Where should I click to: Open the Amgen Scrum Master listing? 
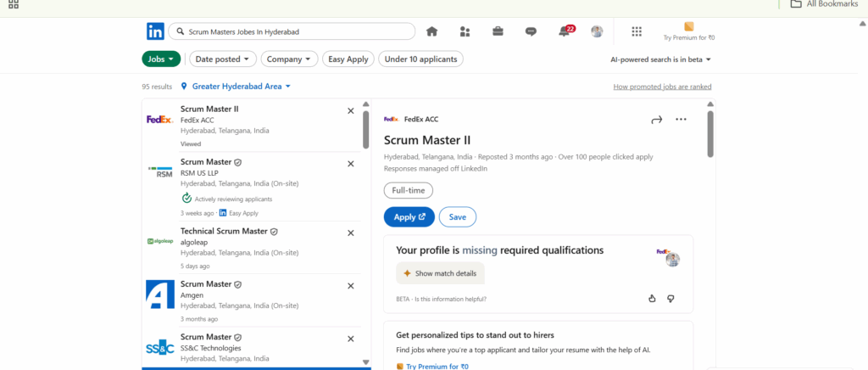pos(206,284)
